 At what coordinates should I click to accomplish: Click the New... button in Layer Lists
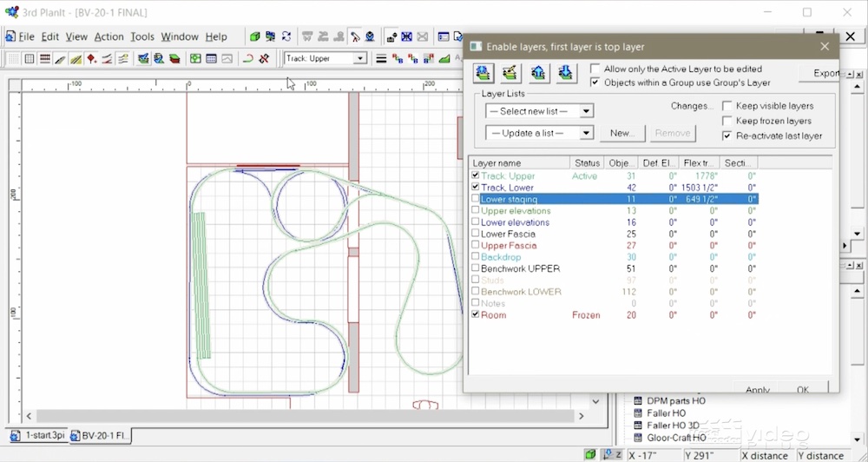pyautogui.click(x=622, y=133)
